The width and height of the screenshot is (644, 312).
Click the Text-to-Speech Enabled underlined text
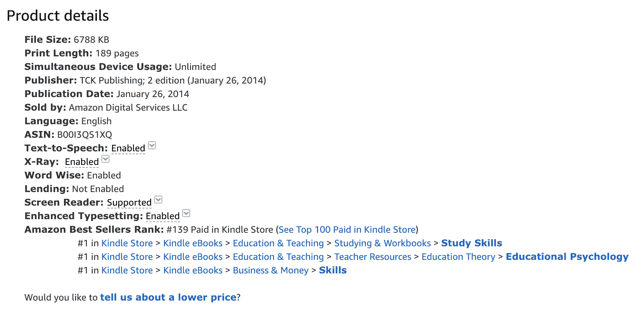pos(128,148)
